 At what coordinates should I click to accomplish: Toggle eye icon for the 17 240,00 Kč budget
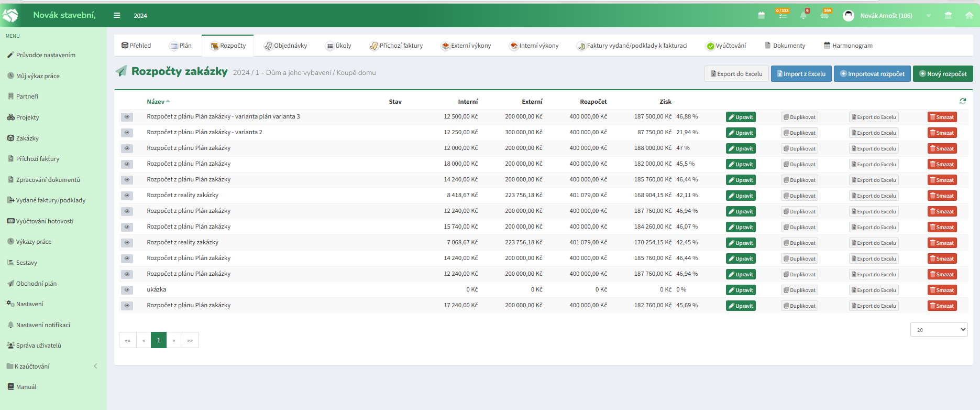(127, 306)
